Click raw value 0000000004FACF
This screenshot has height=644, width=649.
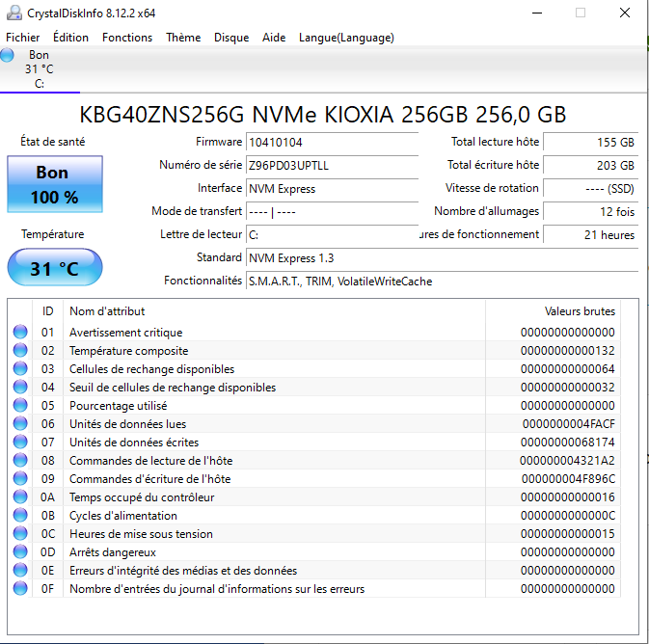click(x=568, y=424)
